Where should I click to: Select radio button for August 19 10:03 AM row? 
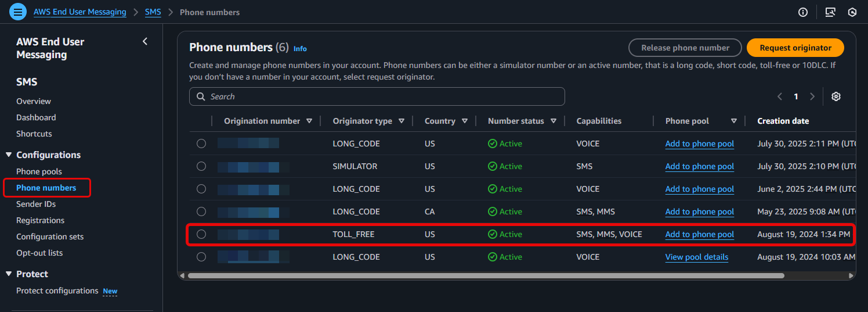coord(201,257)
